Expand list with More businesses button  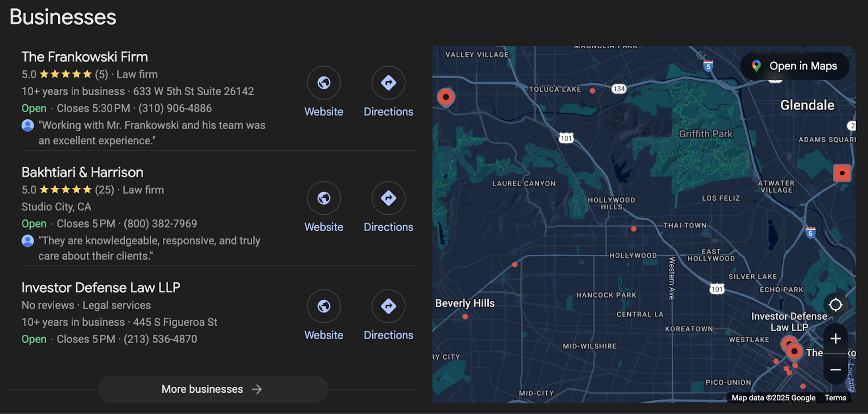213,389
